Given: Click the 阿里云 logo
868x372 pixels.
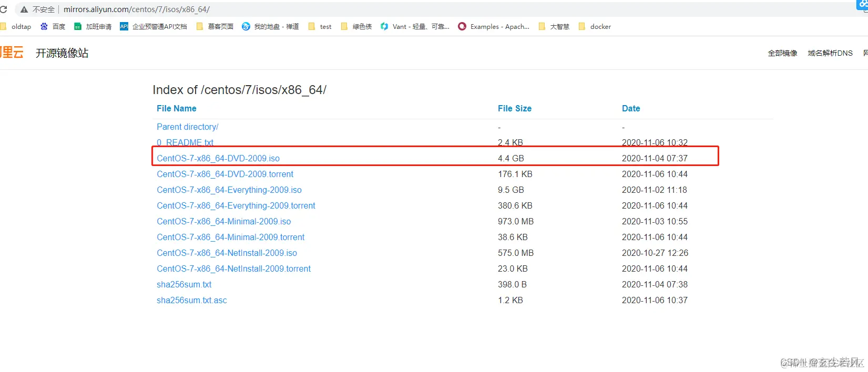Looking at the screenshot, I should pos(12,53).
